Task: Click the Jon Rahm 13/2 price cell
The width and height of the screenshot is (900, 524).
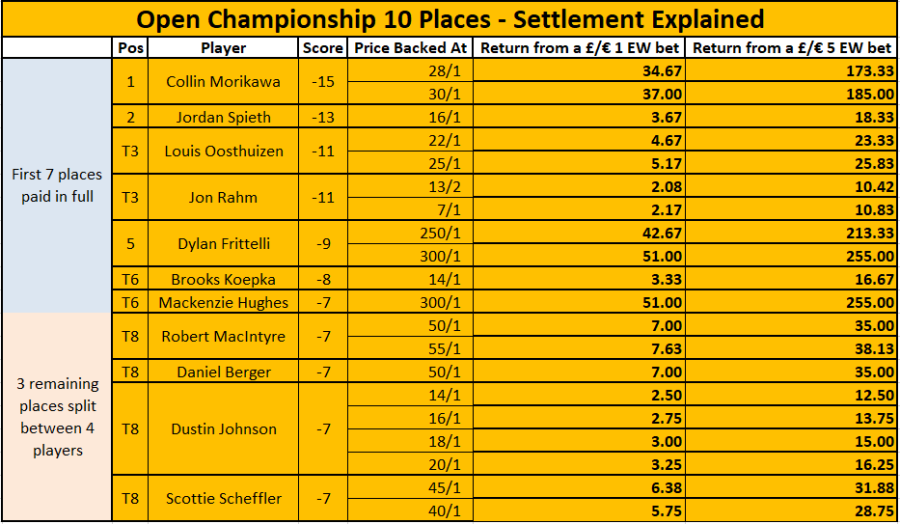Action: pyautogui.click(x=410, y=187)
